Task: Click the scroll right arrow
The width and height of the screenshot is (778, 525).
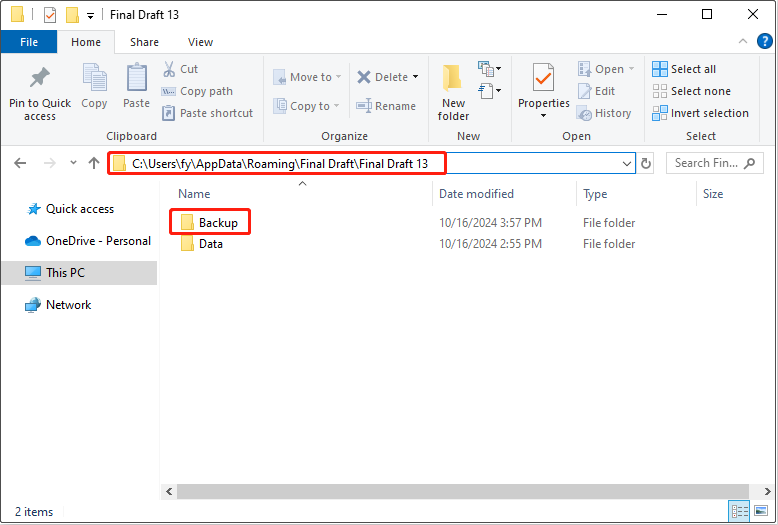Action: (767, 492)
